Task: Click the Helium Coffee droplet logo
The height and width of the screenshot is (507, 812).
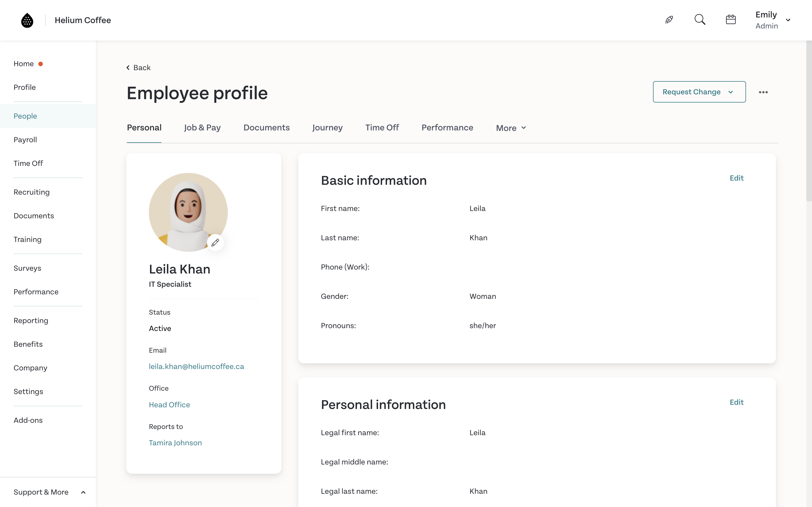Action: (x=27, y=20)
